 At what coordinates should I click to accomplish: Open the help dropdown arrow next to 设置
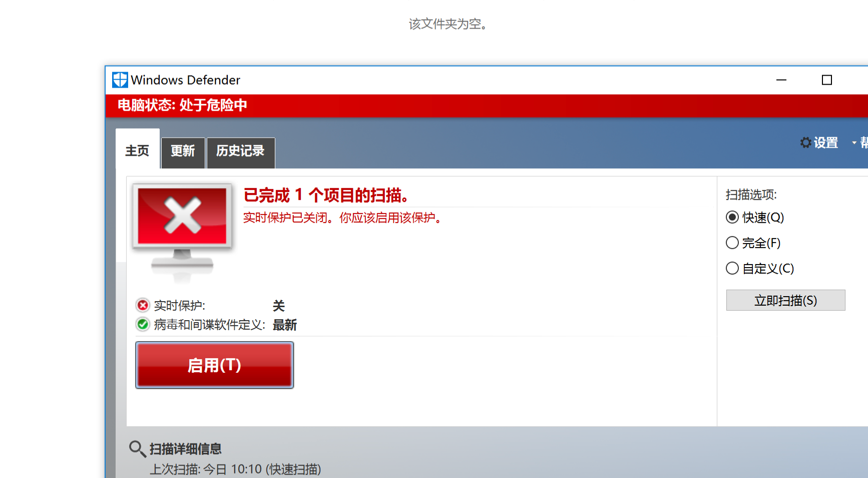pos(854,143)
